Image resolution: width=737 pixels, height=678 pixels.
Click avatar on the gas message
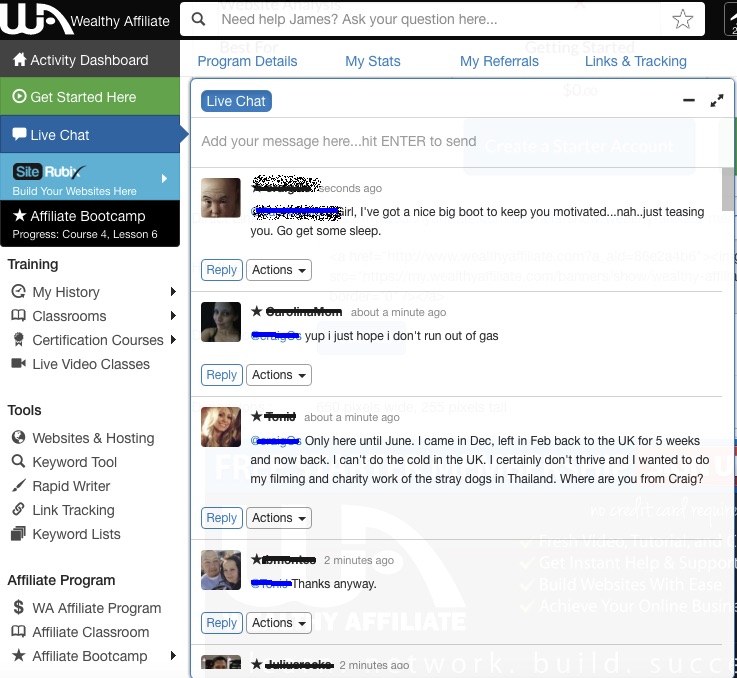(221, 322)
